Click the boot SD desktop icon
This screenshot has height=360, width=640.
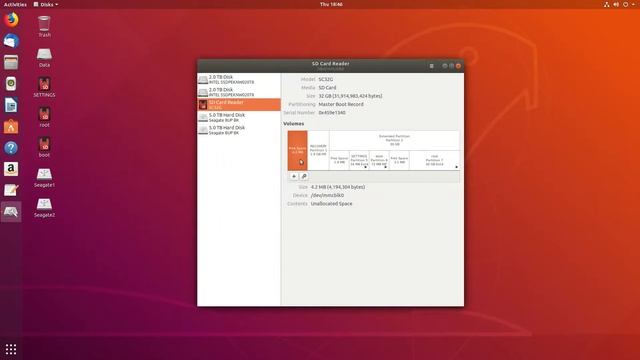[x=44, y=147]
